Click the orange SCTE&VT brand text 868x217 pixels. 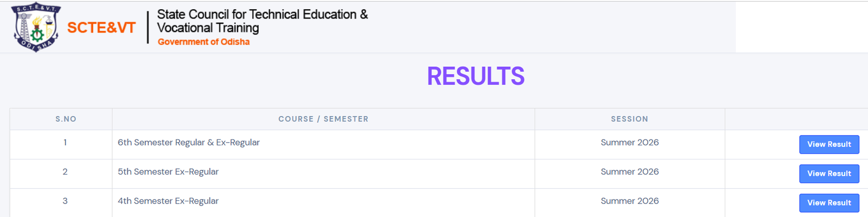pyautogui.click(x=101, y=28)
